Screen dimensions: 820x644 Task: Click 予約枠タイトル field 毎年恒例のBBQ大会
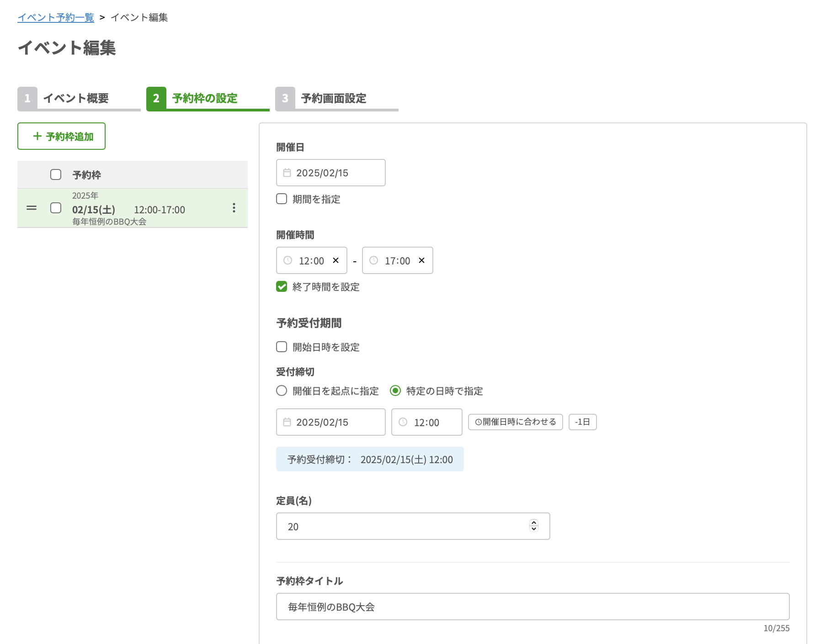(532, 607)
